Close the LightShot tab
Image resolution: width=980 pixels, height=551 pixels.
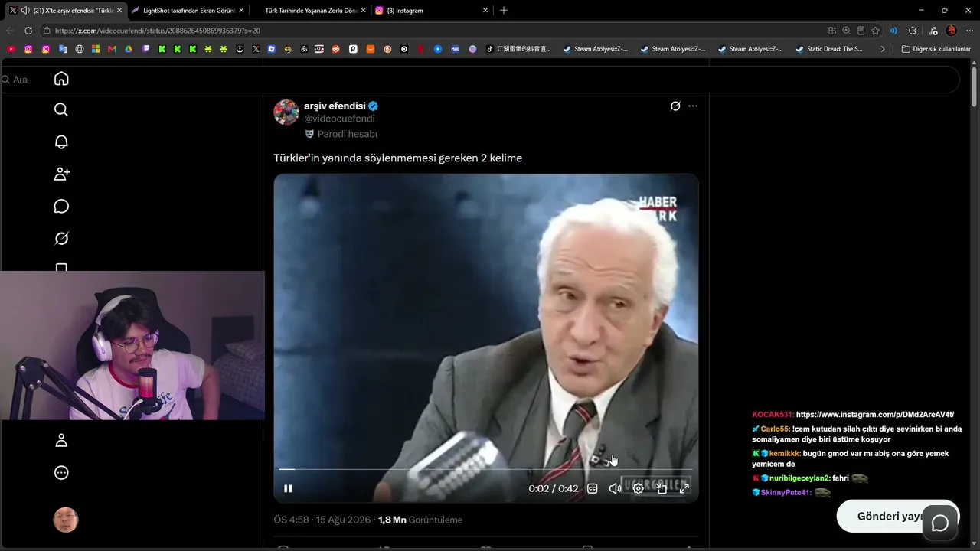coord(241,11)
